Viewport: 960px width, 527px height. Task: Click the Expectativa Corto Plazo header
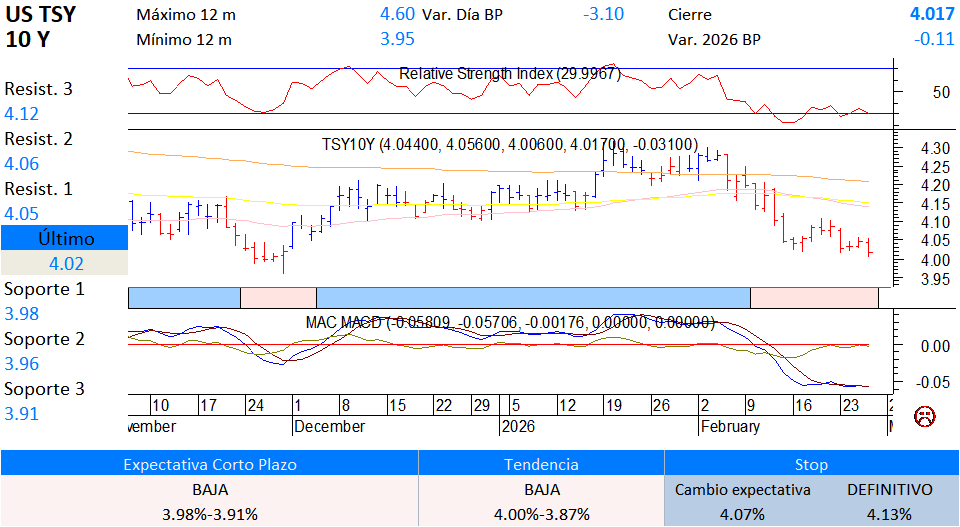[209, 464]
